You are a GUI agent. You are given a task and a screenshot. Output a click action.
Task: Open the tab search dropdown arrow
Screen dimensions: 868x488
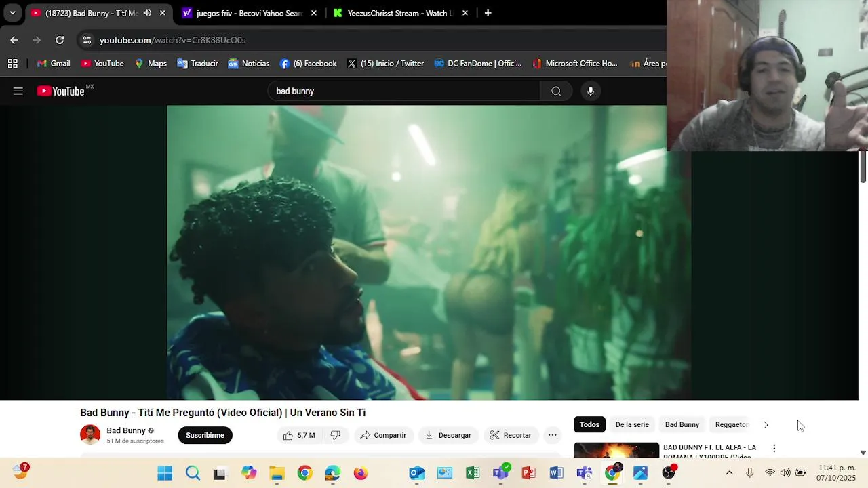12,13
